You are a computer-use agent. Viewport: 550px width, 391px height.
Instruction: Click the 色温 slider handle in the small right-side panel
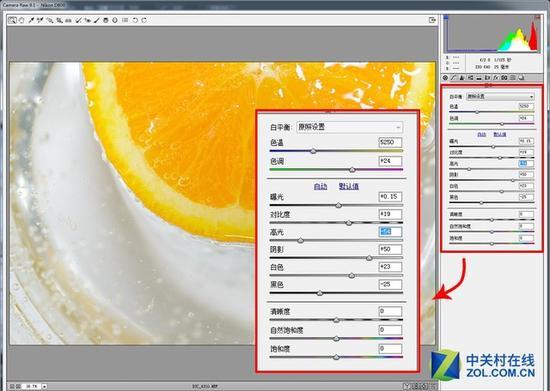(477, 112)
